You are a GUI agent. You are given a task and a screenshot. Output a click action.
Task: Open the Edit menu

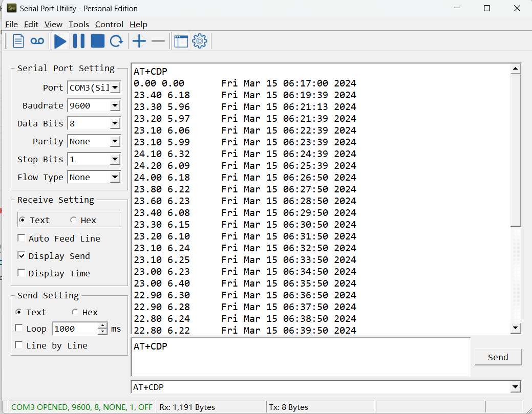click(31, 25)
